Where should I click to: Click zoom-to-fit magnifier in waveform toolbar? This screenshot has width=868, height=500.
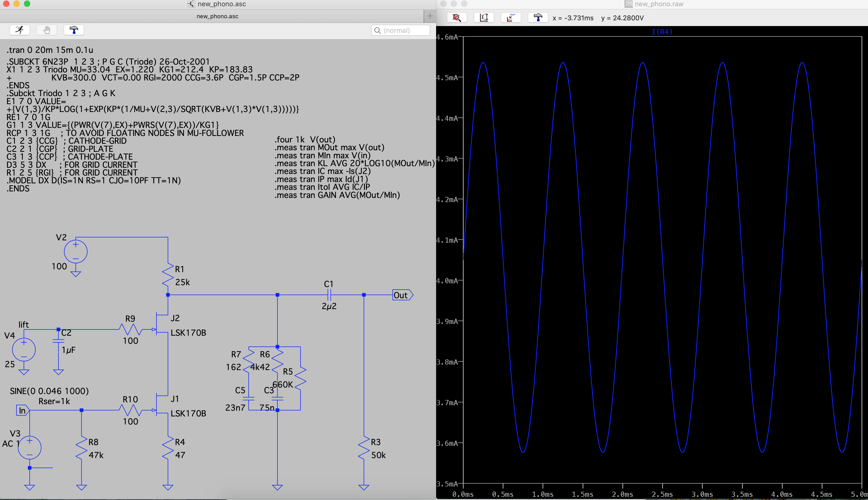point(457,18)
